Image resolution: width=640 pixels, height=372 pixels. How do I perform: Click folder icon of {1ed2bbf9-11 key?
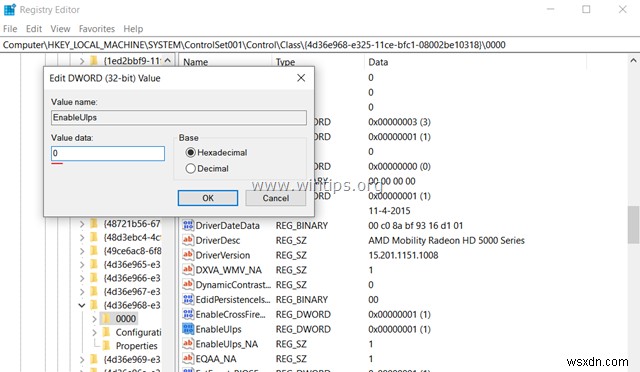tap(94, 61)
